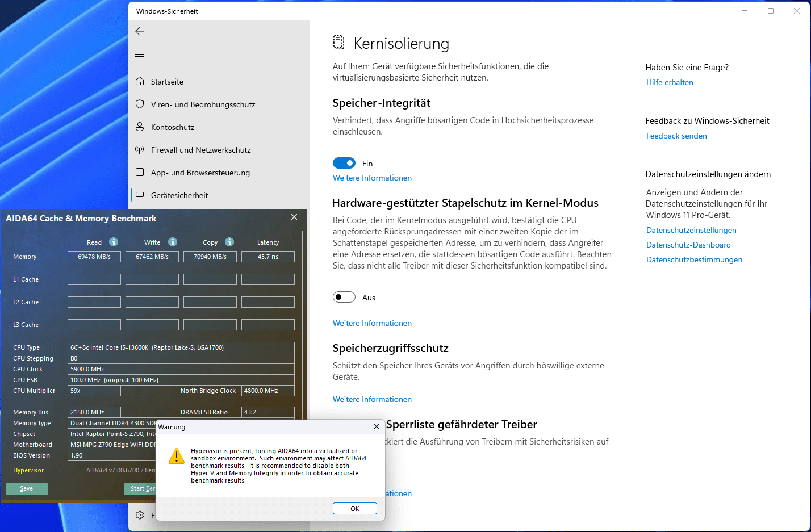Maximize the Windows-Sicherheit window
The height and width of the screenshot is (532, 811).
[x=771, y=11]
